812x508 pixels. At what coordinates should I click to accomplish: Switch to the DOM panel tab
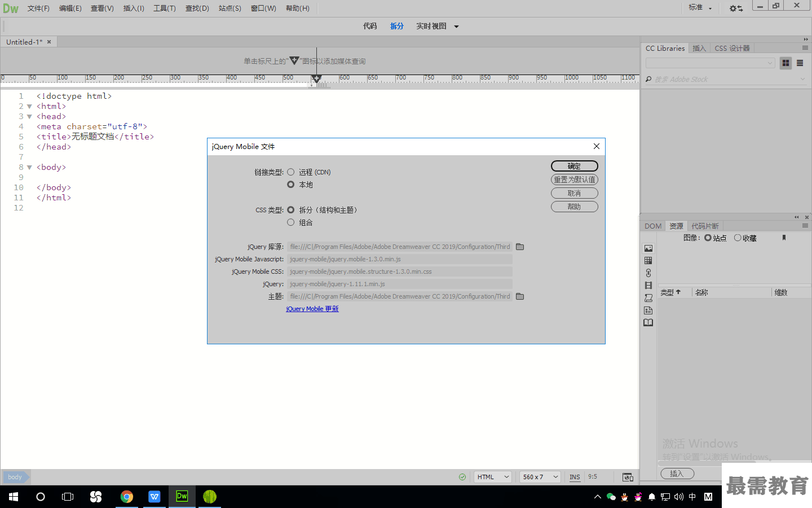coord(653,226)
